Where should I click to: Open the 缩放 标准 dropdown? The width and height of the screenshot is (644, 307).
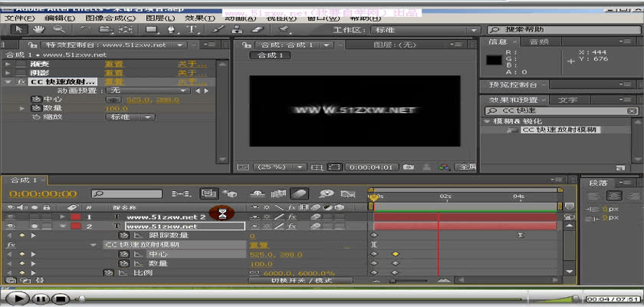coord(130,117)
